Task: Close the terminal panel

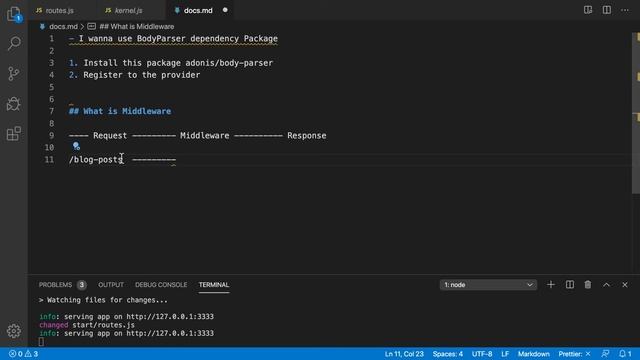Action: 625,284
